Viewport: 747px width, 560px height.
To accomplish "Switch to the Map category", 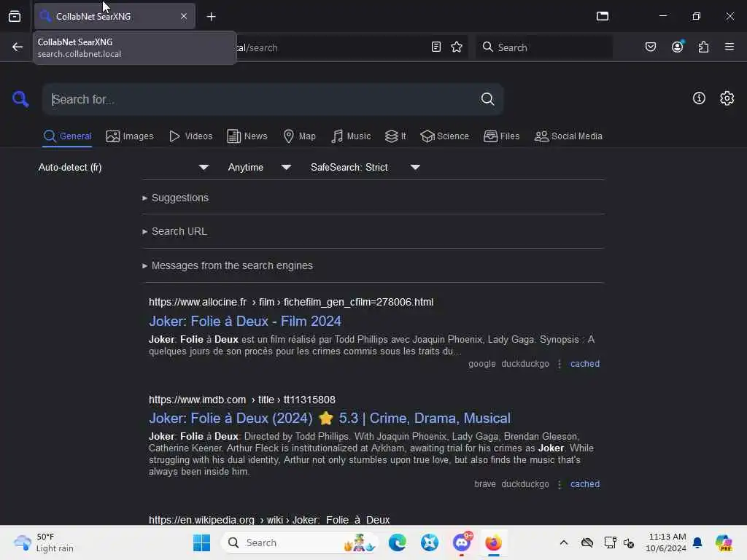I will pyautogui.click(x=300, y=136).
